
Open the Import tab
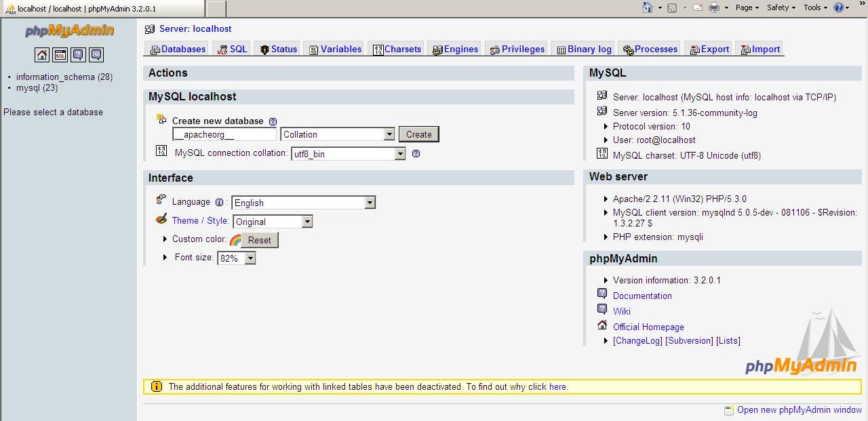pos(759,49)
